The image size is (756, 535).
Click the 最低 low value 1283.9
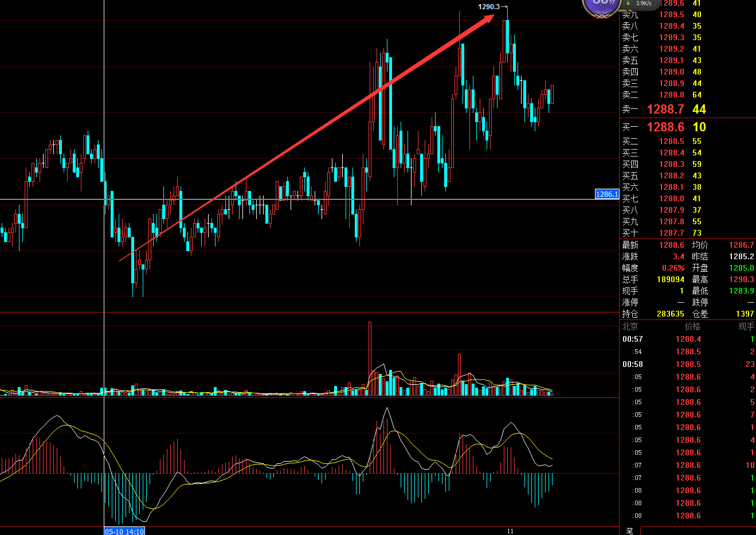coord(742,291)
